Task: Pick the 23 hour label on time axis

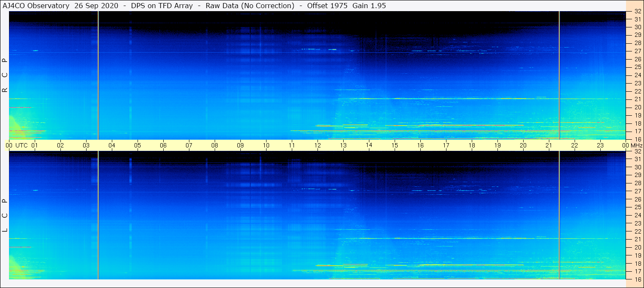Action: (x=600, y=145)
